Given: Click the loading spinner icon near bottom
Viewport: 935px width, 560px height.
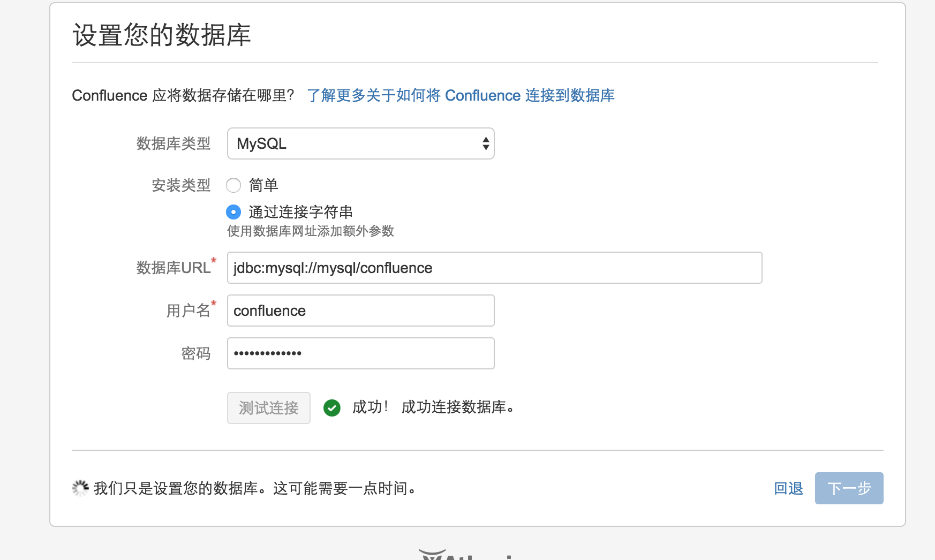Looking at the screenshot, I should pyautogui.click(x=79, y=488).
